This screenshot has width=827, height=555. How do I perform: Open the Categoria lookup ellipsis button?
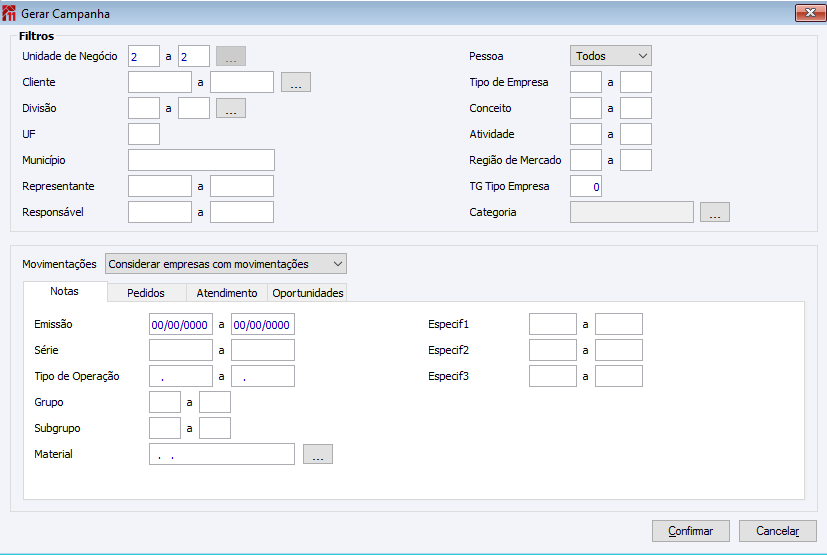point(715,212)
